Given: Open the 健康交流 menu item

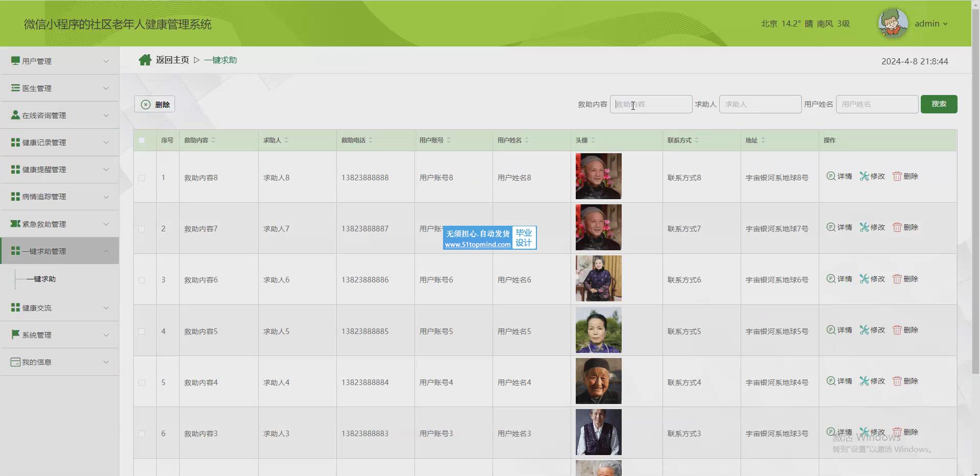Looking at the screenshot, I should (60, 308).
